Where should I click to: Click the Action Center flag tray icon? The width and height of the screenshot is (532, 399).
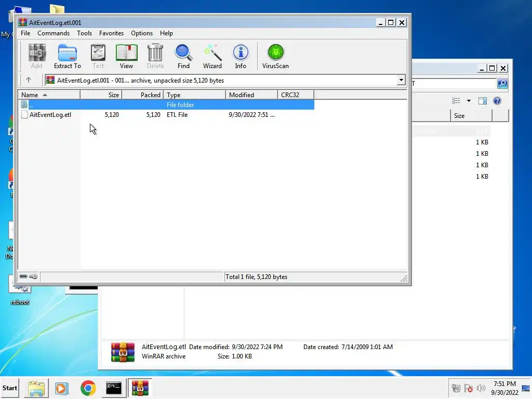click(x=469, y=388)
